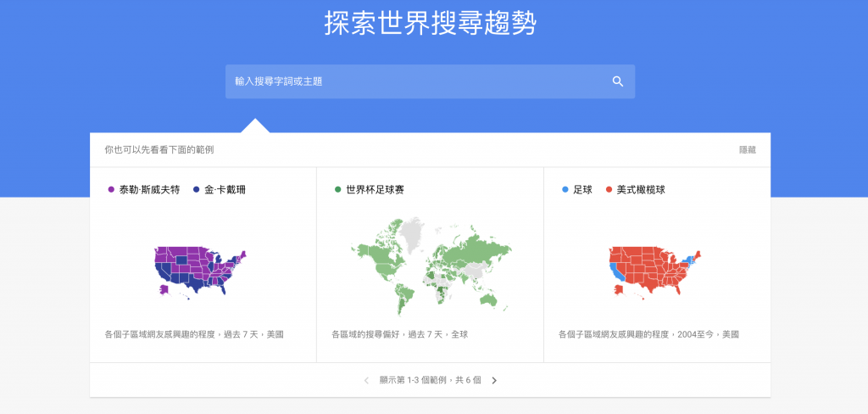Click the 探索世界搜尋趨勢 heading

[x=430, y=25]
